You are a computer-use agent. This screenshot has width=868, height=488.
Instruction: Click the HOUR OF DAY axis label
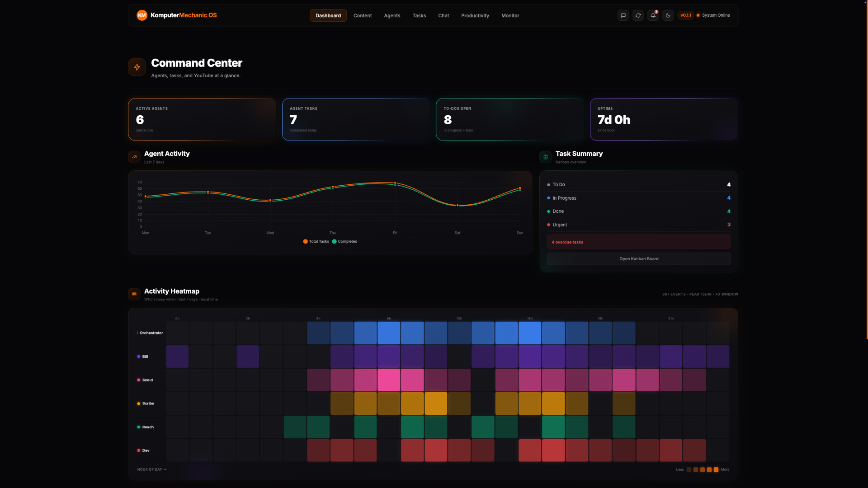(x=152, y=469)
